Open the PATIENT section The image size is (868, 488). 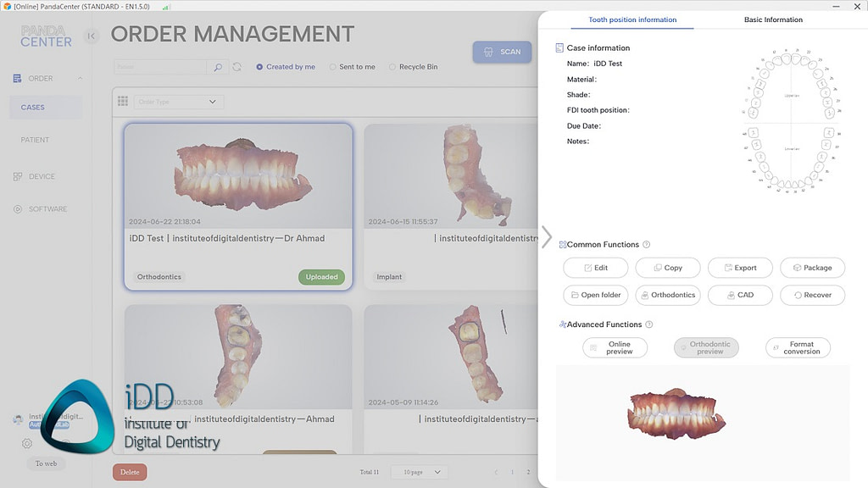pyautogui.click(x=35, y=140)
